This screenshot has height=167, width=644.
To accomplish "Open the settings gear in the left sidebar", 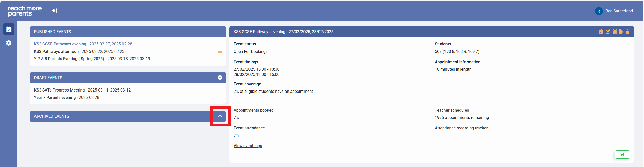I will (x=9, y=43).
